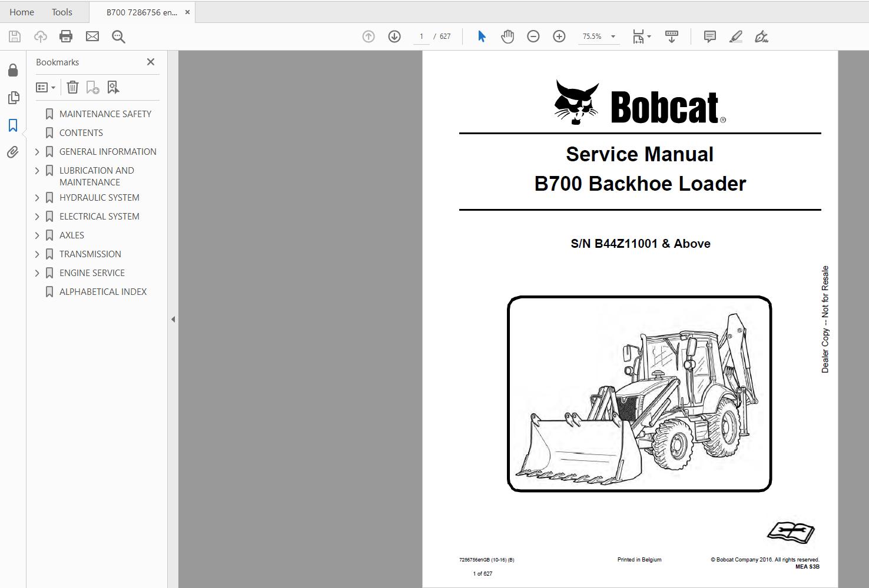Add a new bookmark icon
Viewport: 869px width, 588px height.
pyautogui.click(x=92, y=88)
